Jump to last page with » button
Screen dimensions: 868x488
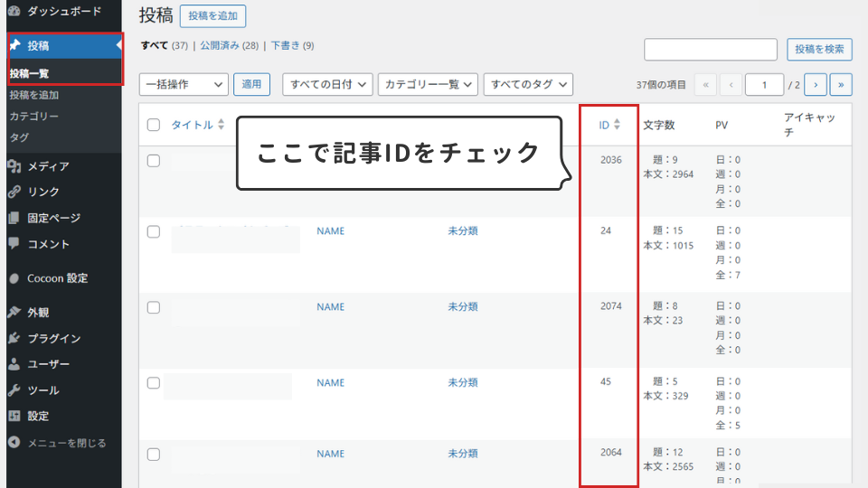pos(841,85)
